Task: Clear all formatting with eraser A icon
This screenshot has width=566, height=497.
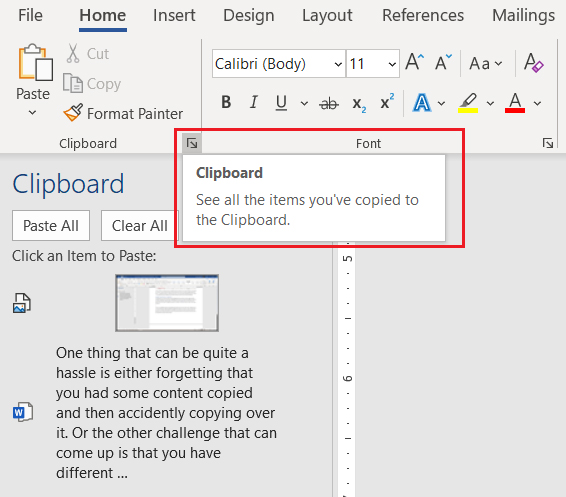Action: [534, 63]
